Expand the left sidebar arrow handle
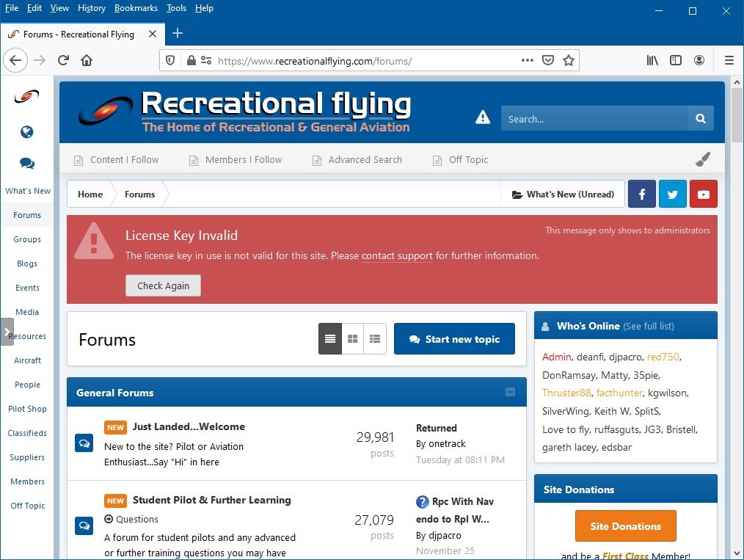Screen dimensions: 744x560 (x=7, y=332)
